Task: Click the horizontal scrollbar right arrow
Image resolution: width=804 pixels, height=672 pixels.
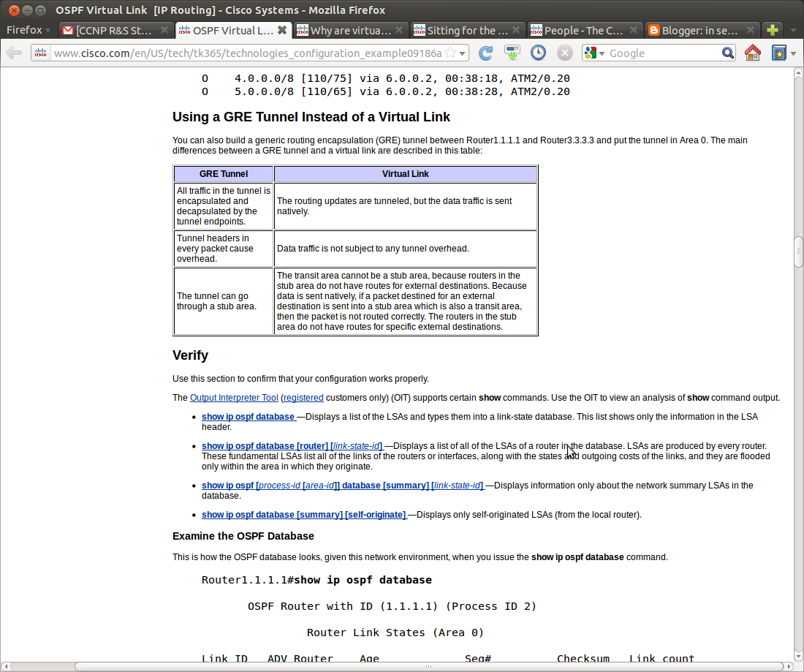Action: tap(789, 666)
